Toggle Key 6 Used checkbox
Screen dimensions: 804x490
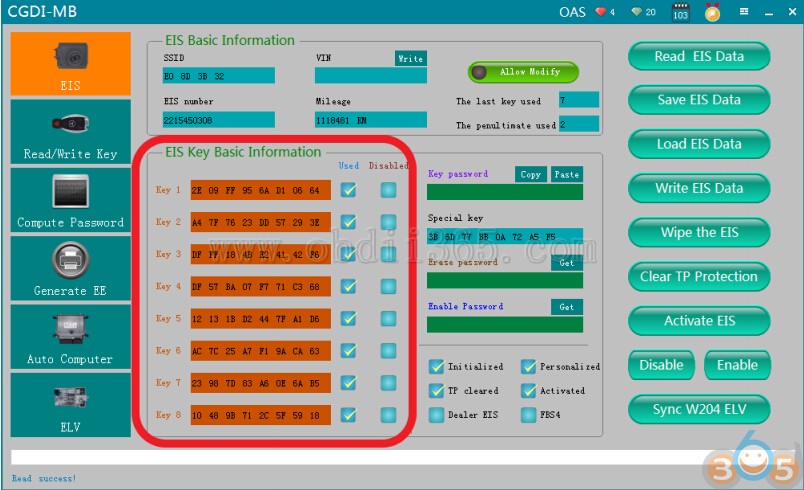pos(348,351)
